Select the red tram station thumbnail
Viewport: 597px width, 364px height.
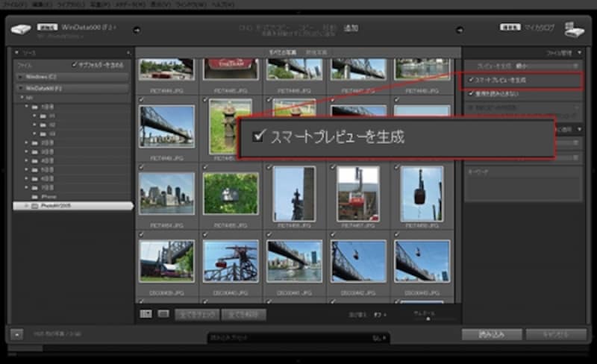click(x=358, y=194)
